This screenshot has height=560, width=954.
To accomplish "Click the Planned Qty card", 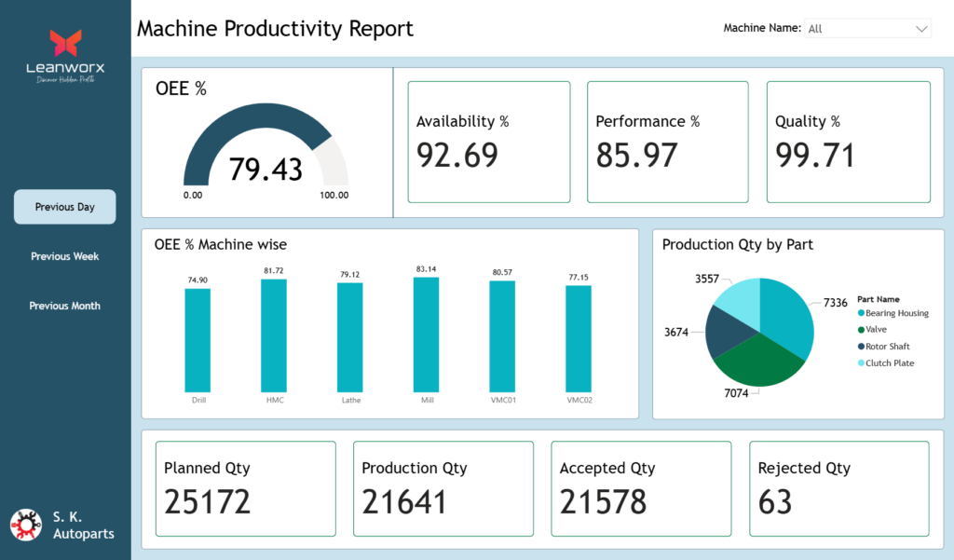I will [x=245, y=488].
